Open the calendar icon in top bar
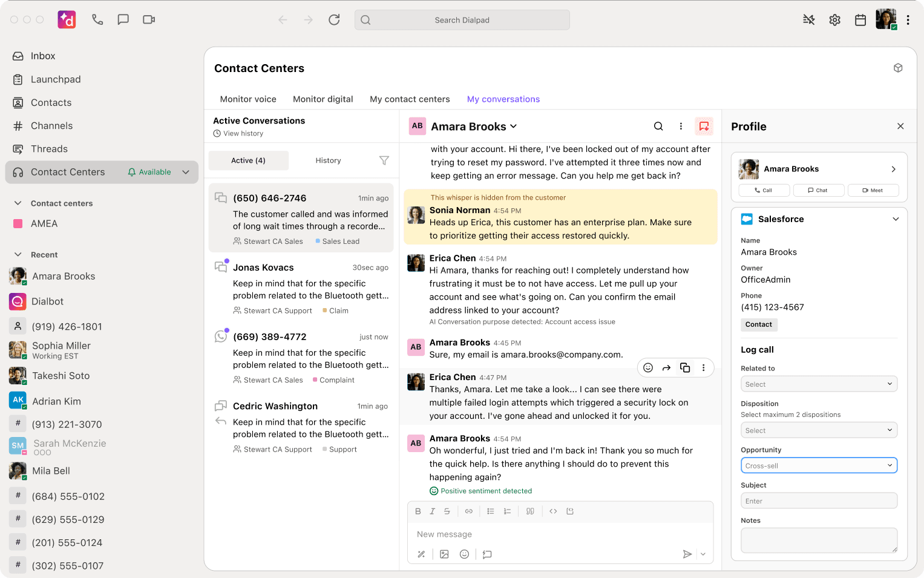Screen dimensions: 924x578 coord(860,20)
